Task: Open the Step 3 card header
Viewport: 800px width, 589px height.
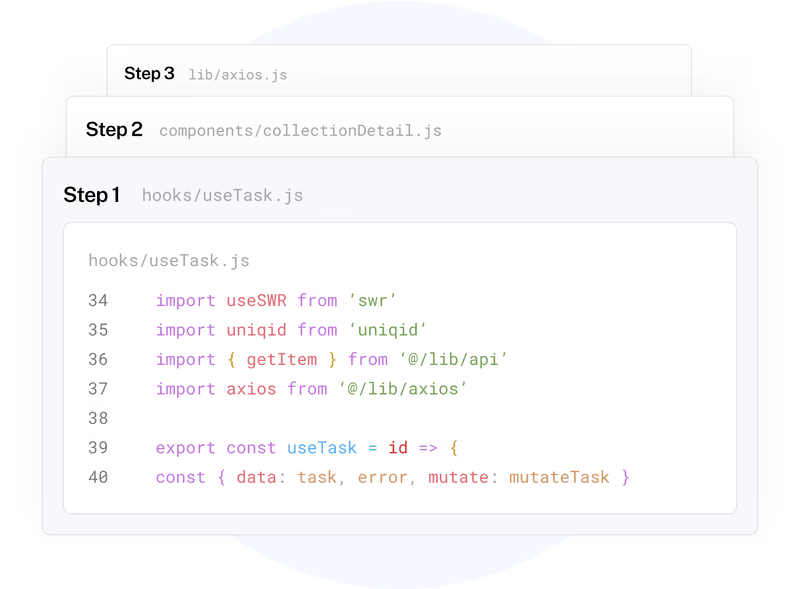Action: (x=399, y=71)
